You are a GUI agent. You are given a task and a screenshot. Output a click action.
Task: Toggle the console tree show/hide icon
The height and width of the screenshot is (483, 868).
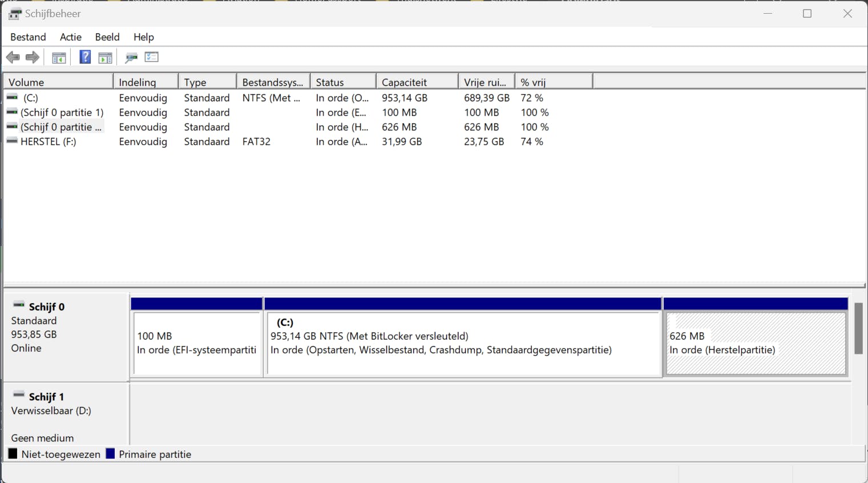pyautogui.click(x=59, y=57)
